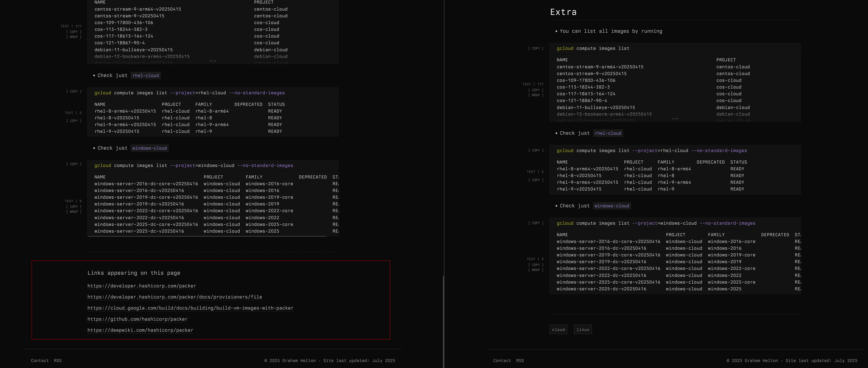Expand truncated image list in left pane
Image resolution: width=868 pixels, height=368 pixels.
tap(213, 61)
